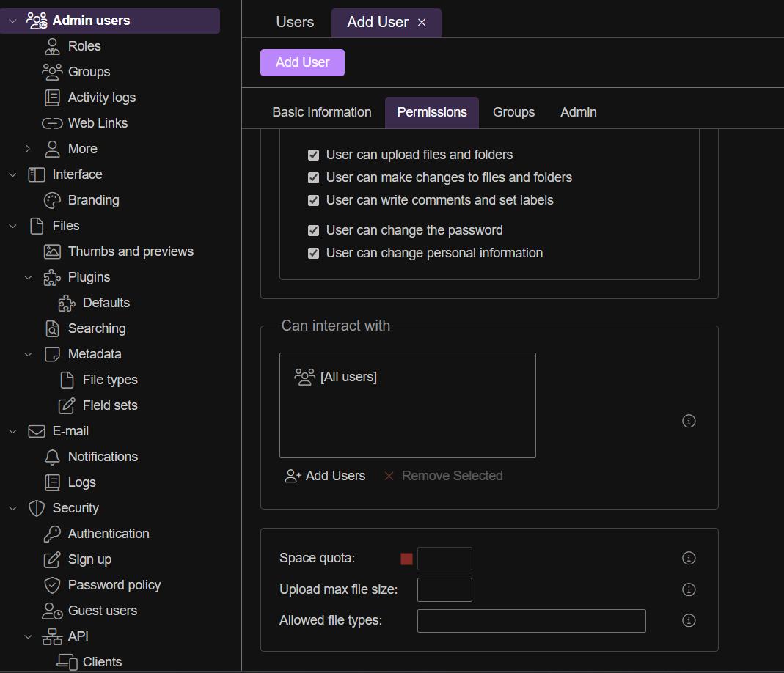Toggle User can change the password checkbox

click(x=313, y=231)
